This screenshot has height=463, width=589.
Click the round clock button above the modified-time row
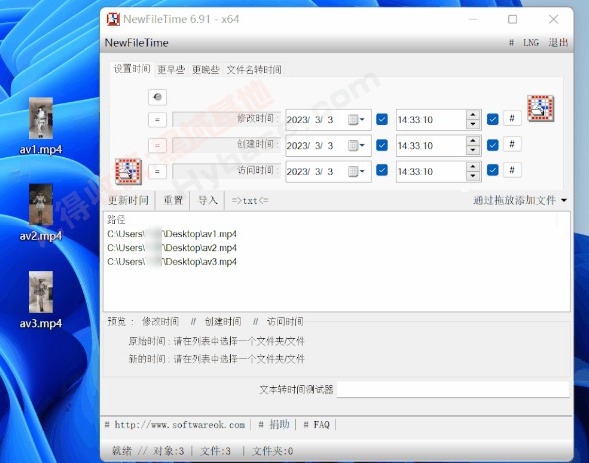pos(157,97)
